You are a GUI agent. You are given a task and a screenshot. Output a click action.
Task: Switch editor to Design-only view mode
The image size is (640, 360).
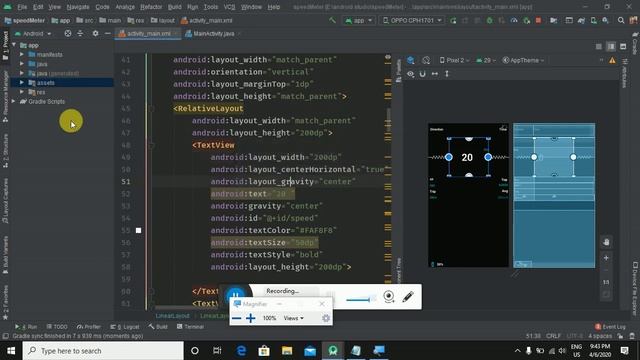coord(623,47)
